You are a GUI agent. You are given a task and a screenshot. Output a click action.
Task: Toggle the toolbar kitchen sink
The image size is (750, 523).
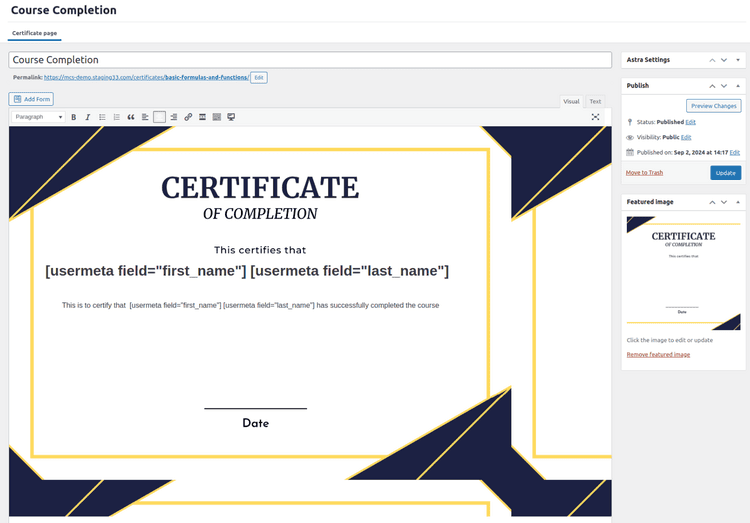217,117
